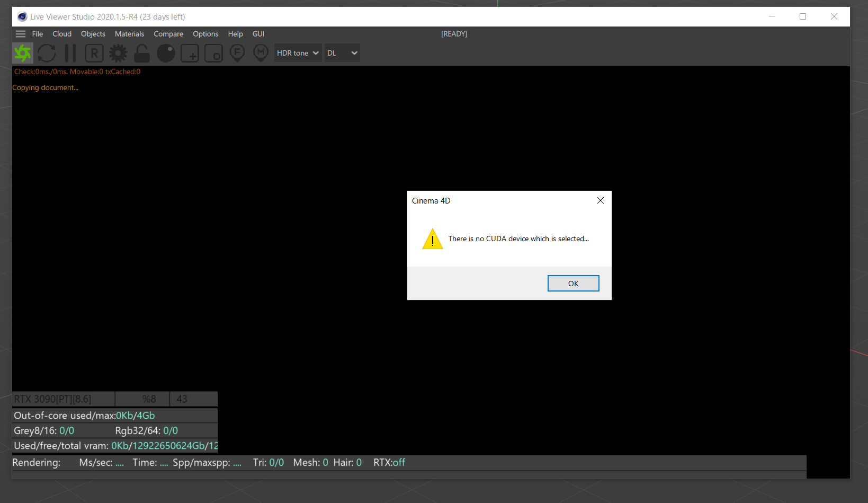Screen dimensions: 868x503
Task: Open the HDR tone dropdown
Action: (298, 53)
